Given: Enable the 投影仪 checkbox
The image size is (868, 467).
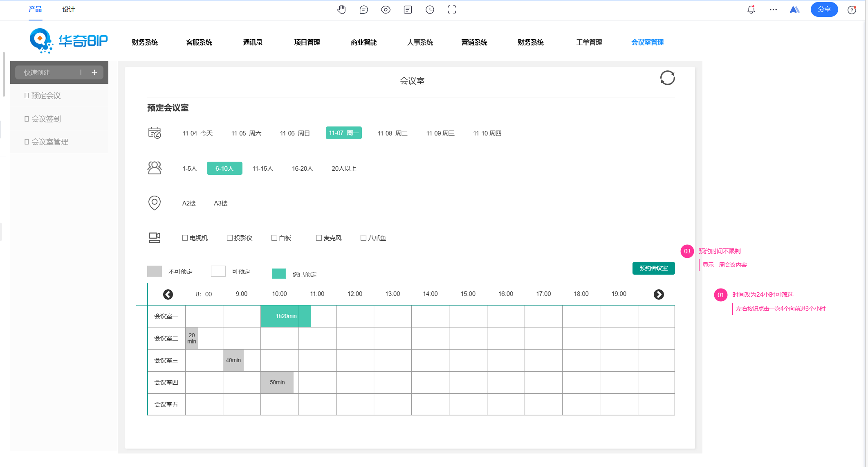Looking at the screenshot, I should coord(229,238).
